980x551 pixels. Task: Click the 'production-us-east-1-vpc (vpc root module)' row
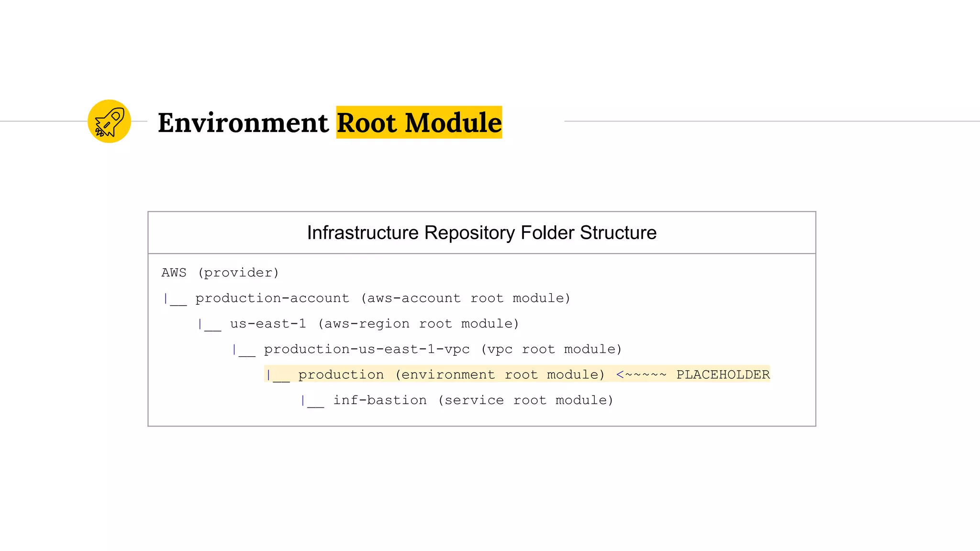[x=427, y=349]
